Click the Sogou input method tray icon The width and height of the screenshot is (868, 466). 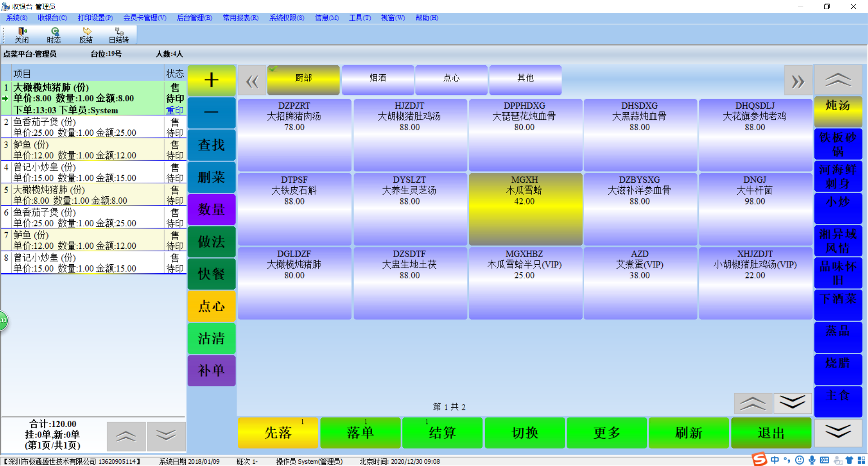759,460
